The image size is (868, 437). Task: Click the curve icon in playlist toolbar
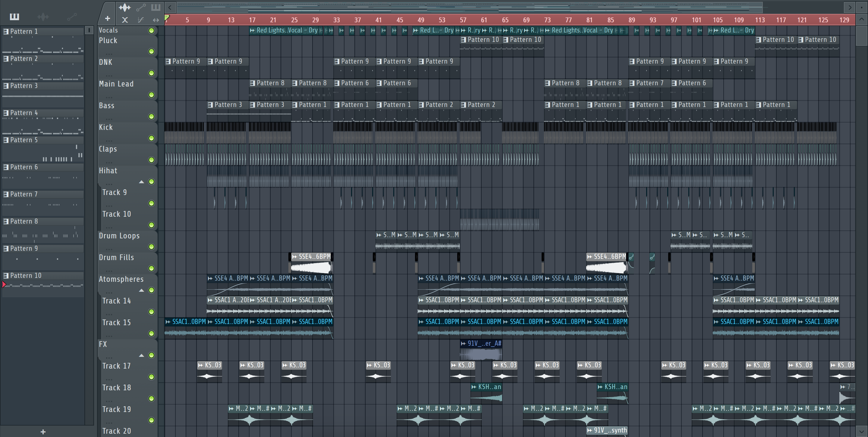pos(140,20)
